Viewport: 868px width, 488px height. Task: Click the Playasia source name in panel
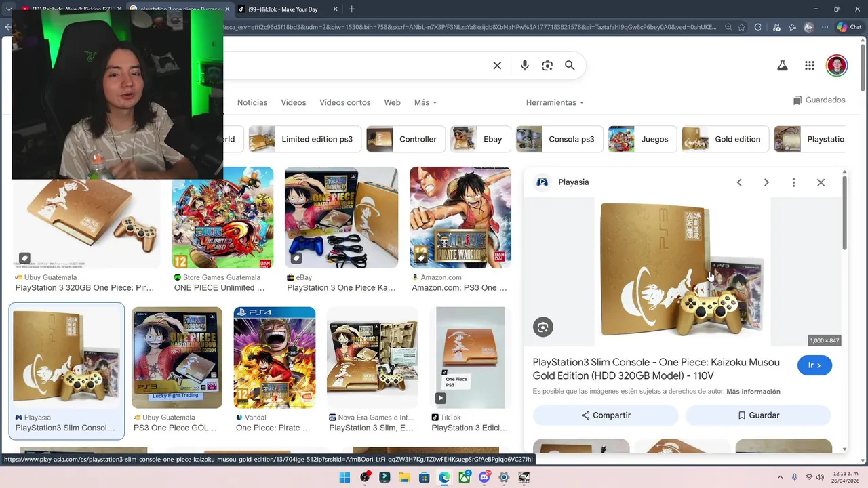click(573, 182)
